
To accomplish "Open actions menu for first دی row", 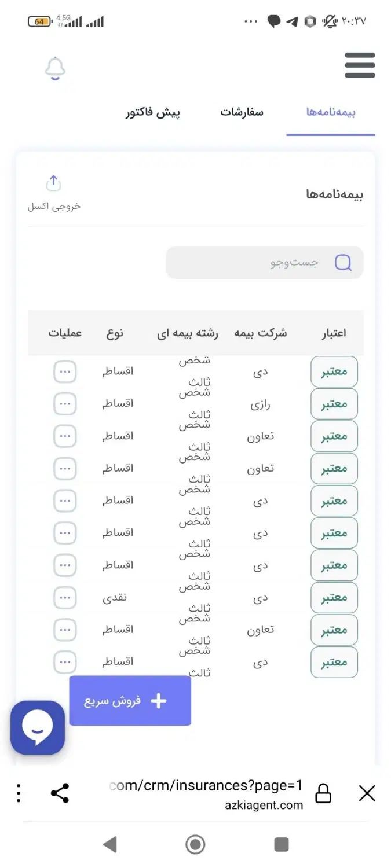I will tap(65, 372).
